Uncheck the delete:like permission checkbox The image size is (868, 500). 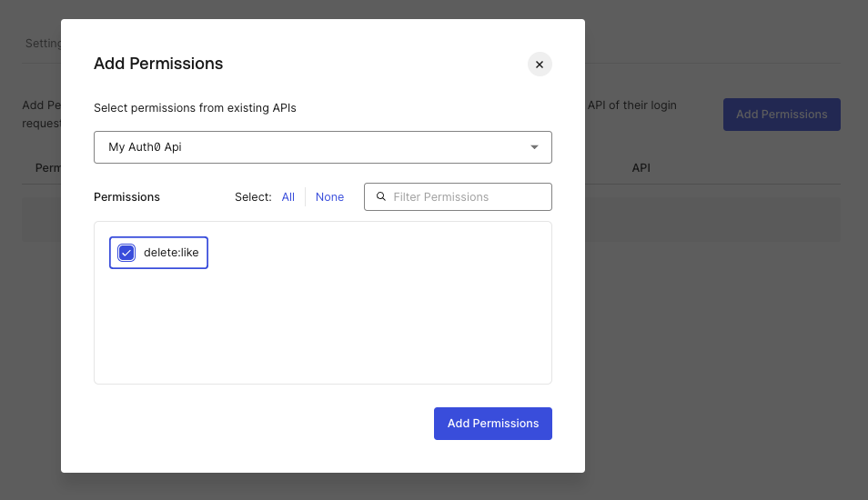[x=126, y=253]
